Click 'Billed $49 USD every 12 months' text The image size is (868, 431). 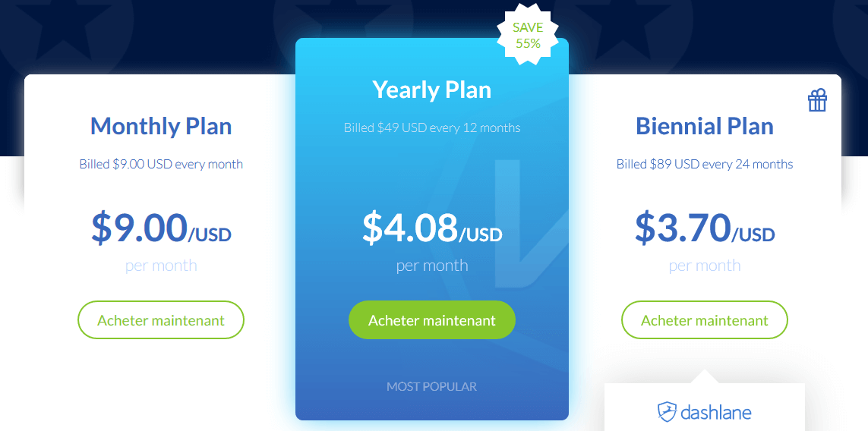pyautogui.click(x=432, y=127)
